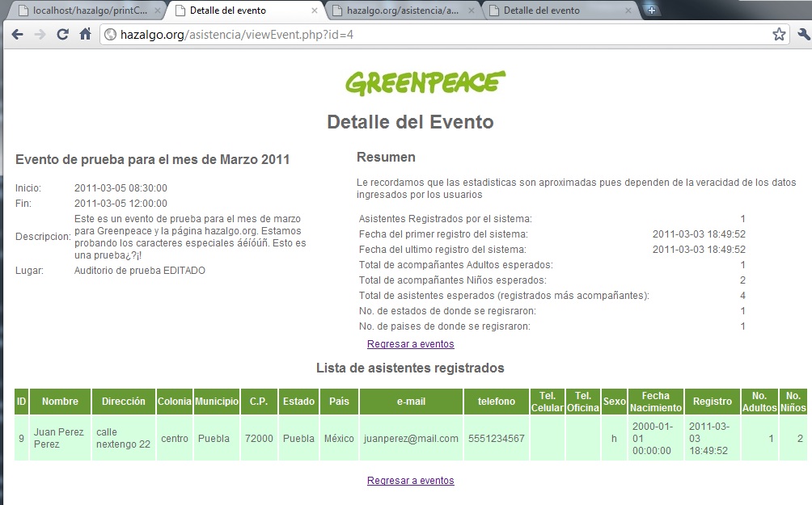Image resolution: width=812 pixels, height=505 pixels.
Task: Reload the current page
Action: (62, 35)
